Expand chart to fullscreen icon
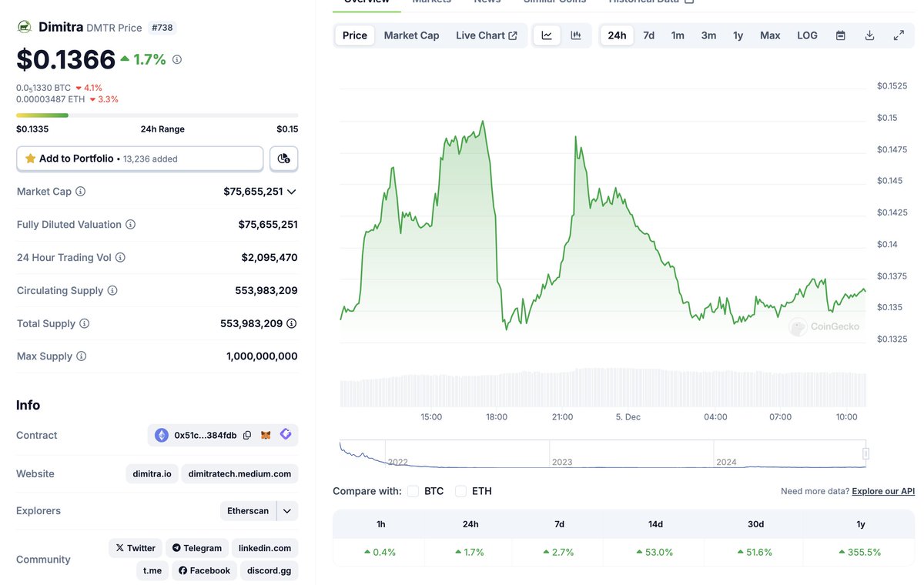 [899, 35]
